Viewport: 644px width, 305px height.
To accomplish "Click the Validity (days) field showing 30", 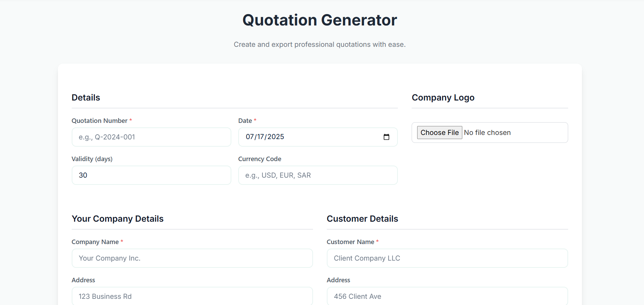I will click(x=151, y=175).
